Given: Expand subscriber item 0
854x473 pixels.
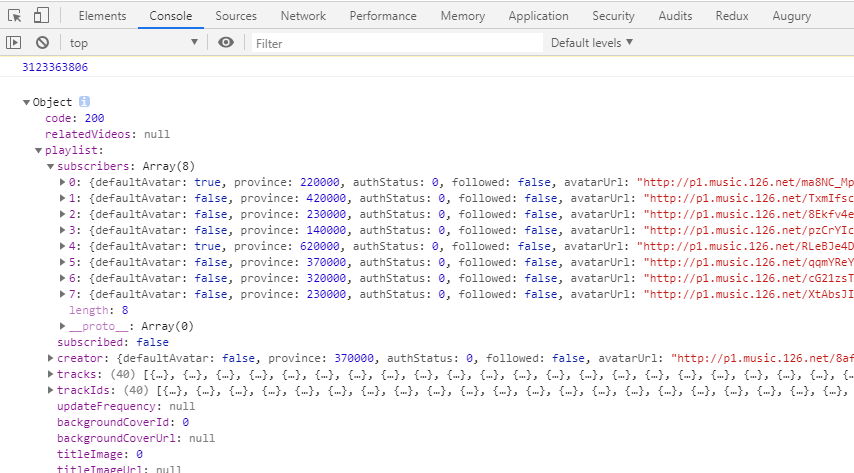Looking at the screenshot, I should (x=62, y=182).
